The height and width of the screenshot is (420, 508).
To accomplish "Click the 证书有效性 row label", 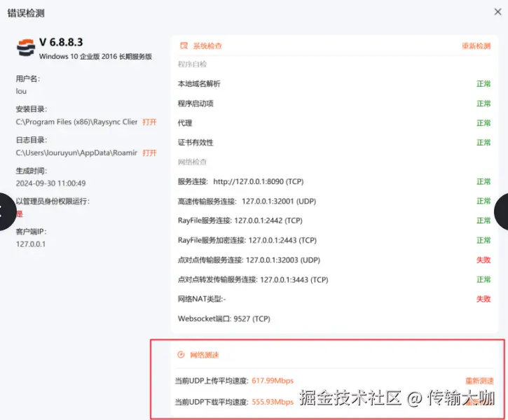I will point(195,143).
